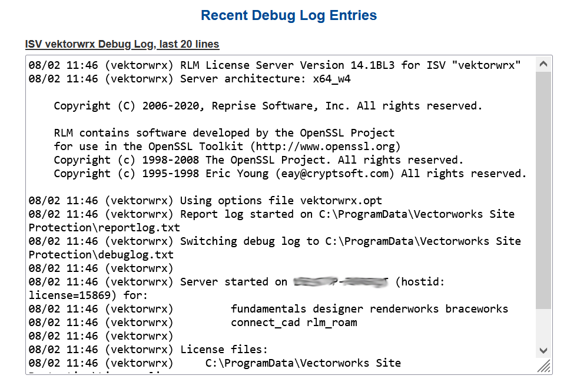Click "license=15869) for:" text
Screen dimensions: 567x392
(x=88, y=295)
